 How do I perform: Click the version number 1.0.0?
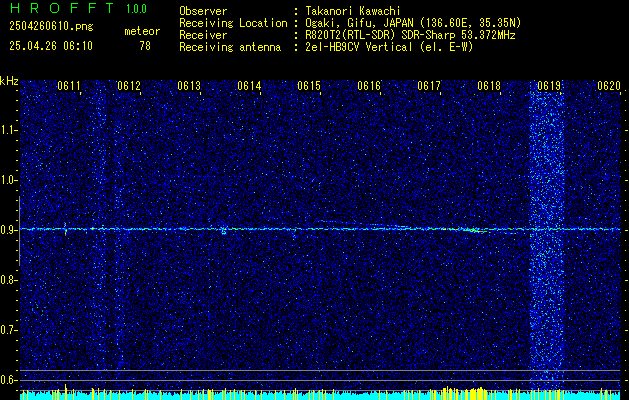136,9
